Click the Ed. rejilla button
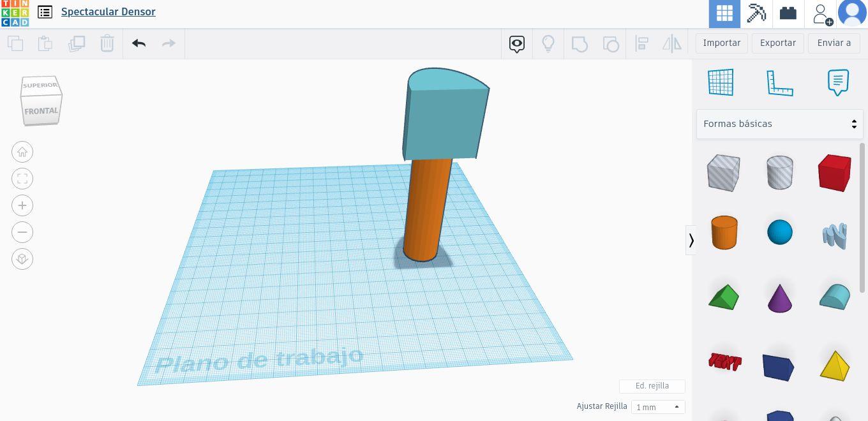The height and width of the screenshot is (421, 868). pyautogui.click(x=652, y=386)
